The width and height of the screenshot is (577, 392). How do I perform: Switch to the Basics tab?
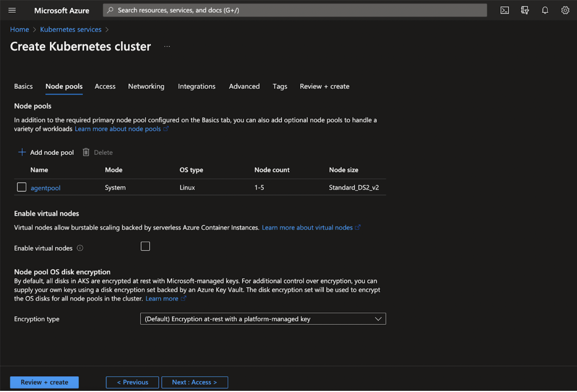[x=23, y=86]
